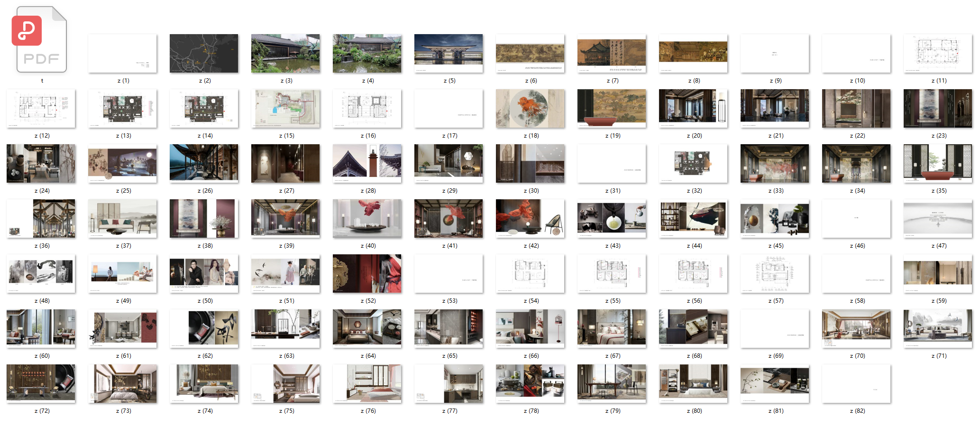
Task: Click the timber roof structure image z (36)
Action: click(x=41, y=218)
